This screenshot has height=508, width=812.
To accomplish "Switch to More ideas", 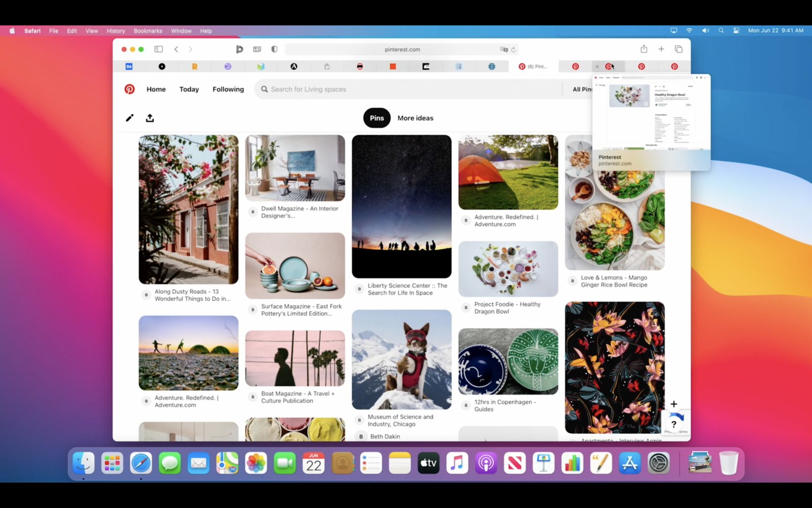I will [x=415, y=118].
